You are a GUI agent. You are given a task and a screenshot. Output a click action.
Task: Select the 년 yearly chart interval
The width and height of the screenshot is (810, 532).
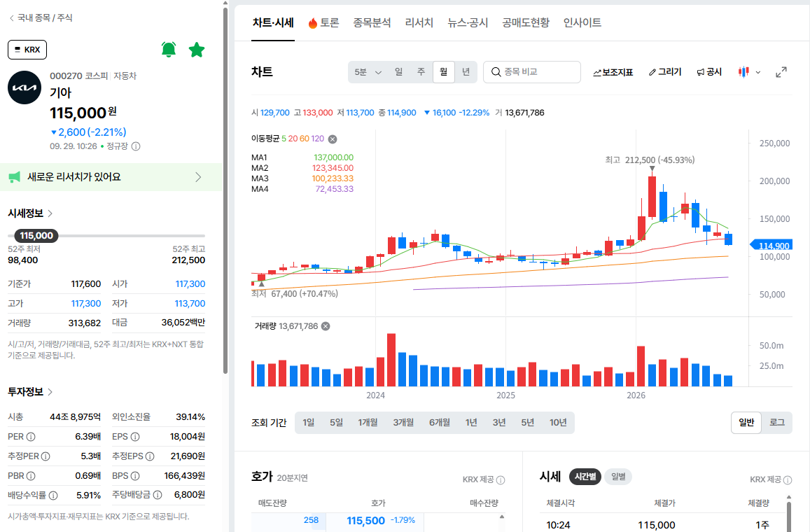[466, 72]
